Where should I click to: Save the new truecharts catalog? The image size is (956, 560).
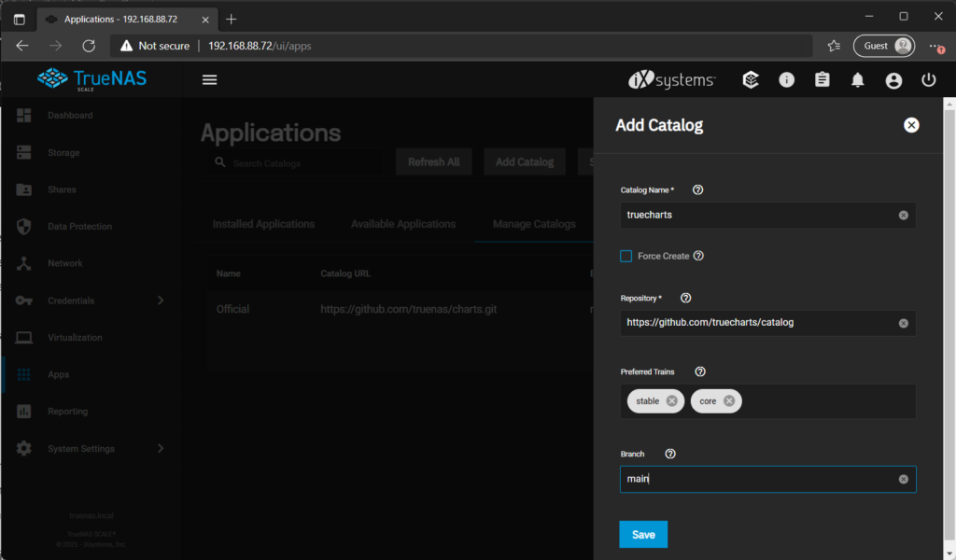click(643, 534)
